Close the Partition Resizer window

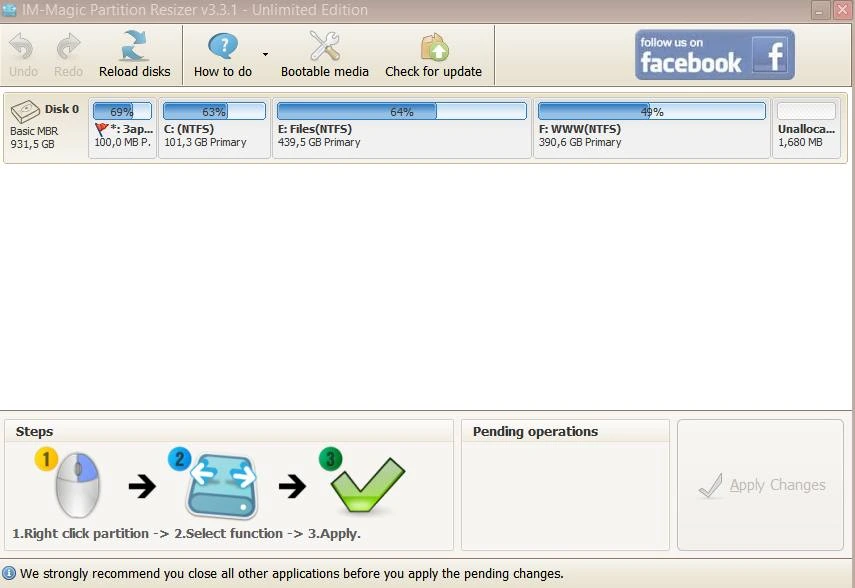(842, 10)
